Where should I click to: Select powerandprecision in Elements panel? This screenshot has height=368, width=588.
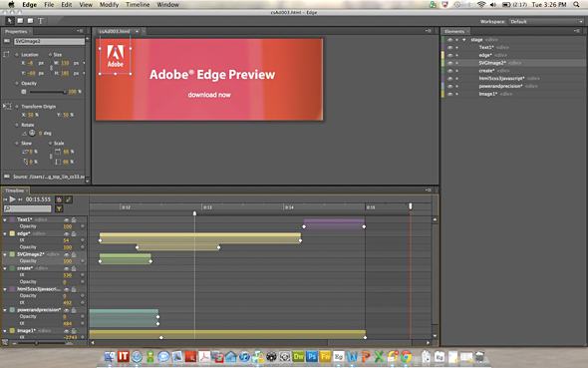point(500,87)
